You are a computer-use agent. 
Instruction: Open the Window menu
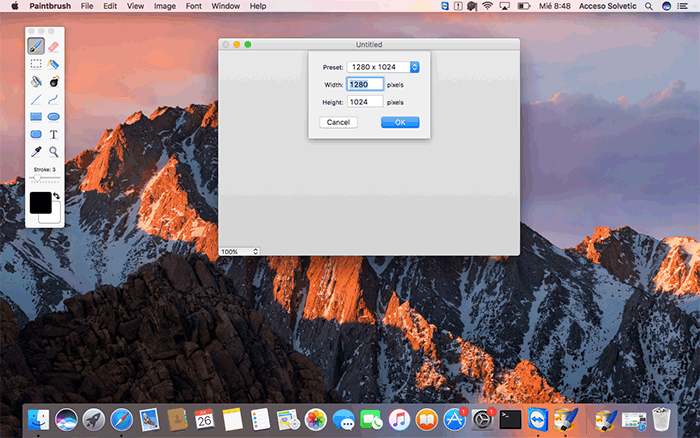coord(225,6)
